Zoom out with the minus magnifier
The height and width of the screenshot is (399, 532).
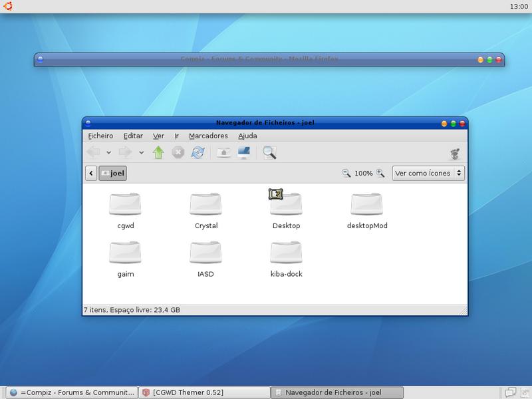point(346,174)
